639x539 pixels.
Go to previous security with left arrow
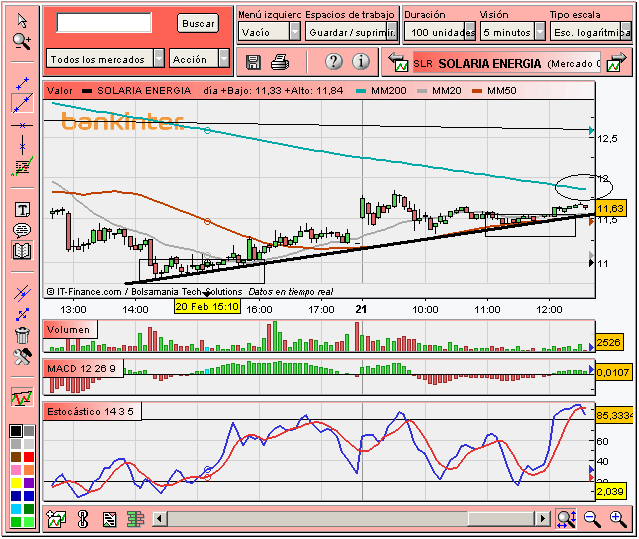[x=397, y=62]
